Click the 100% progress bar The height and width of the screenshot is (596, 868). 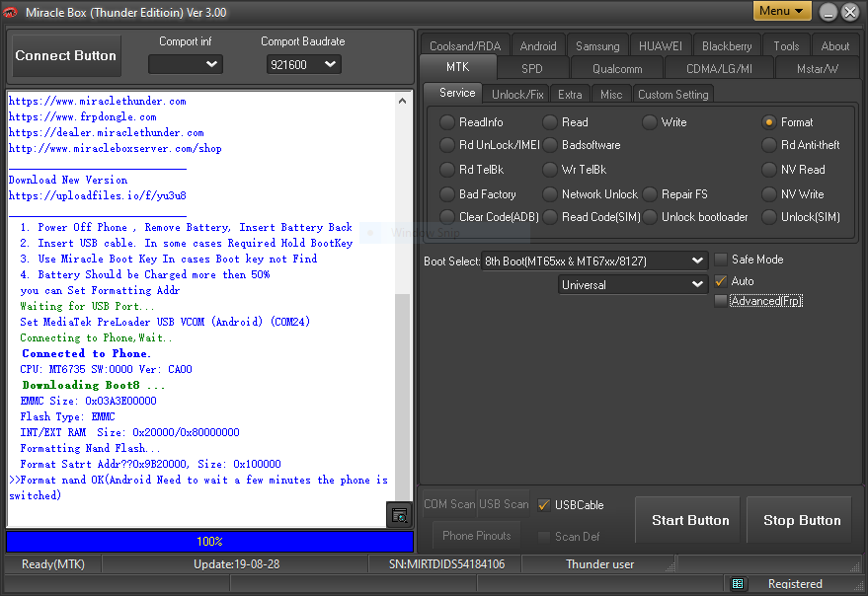pyautogui.click(x=209, y=541)
